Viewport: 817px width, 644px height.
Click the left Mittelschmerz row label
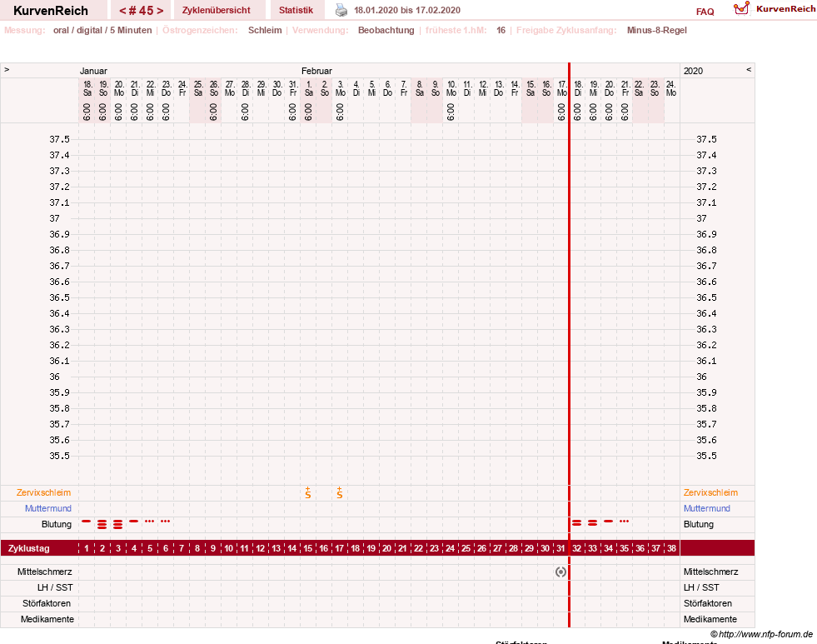44,572
